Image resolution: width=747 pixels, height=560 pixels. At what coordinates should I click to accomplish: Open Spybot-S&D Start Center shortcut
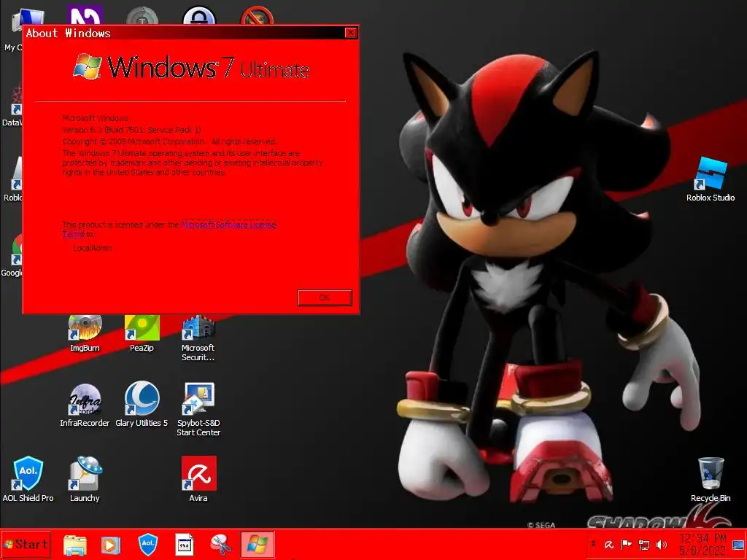tap(198, 410)
